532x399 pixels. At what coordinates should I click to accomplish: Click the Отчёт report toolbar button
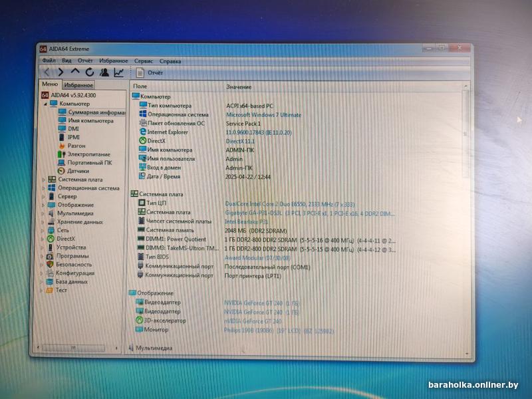[149, 72]
